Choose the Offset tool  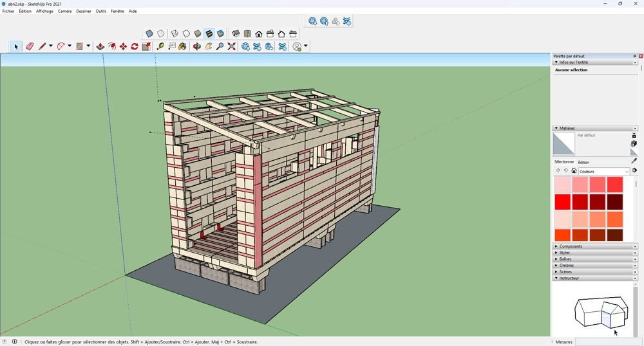(111, 47)
